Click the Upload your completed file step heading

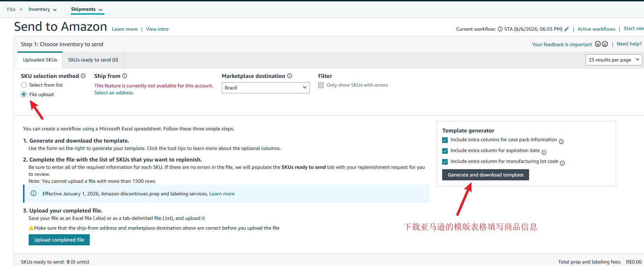[63, 210]
